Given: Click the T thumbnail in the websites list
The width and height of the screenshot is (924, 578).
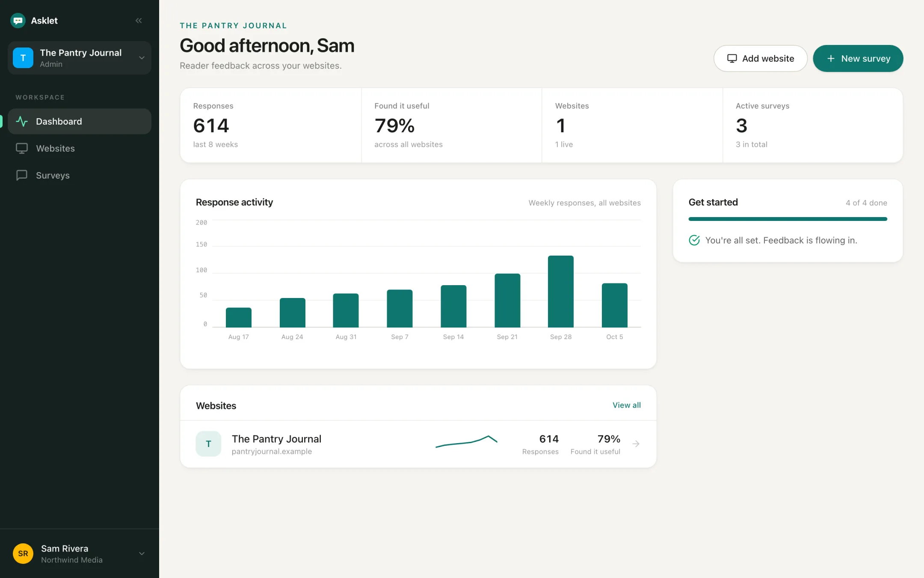Looking at the screenshot, I should [x=208, y=444].
